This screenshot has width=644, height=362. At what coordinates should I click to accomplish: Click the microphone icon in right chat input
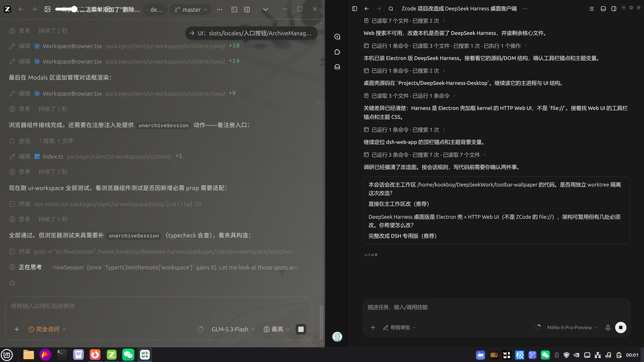coord(608,327)
